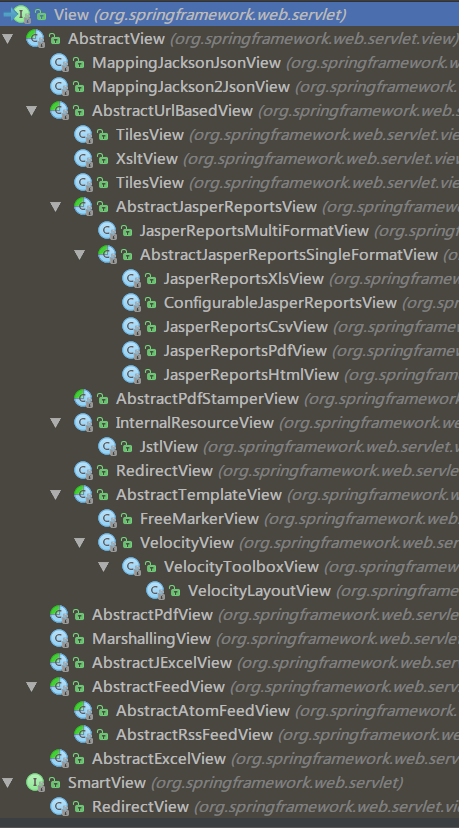Select the View (org.springframework.web.servlet) row text
The height and width of the screenshot is (828, 459).
(200, 15)
